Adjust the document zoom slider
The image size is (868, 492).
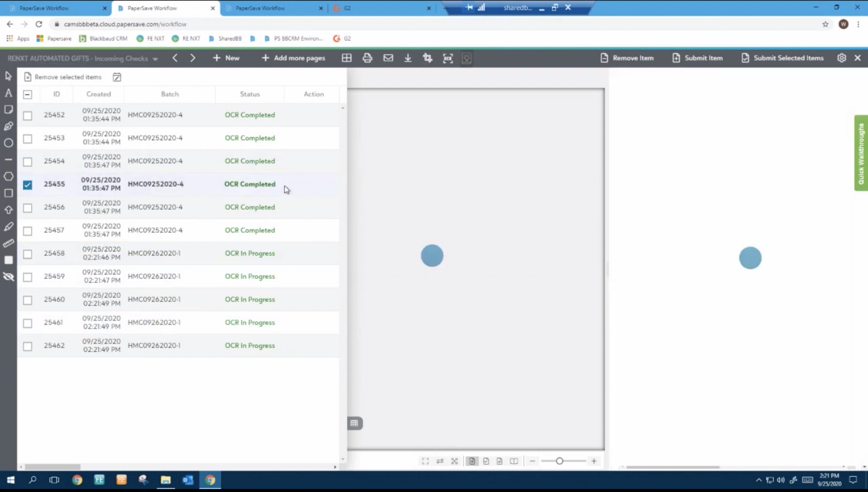click(x=559, y=461)
